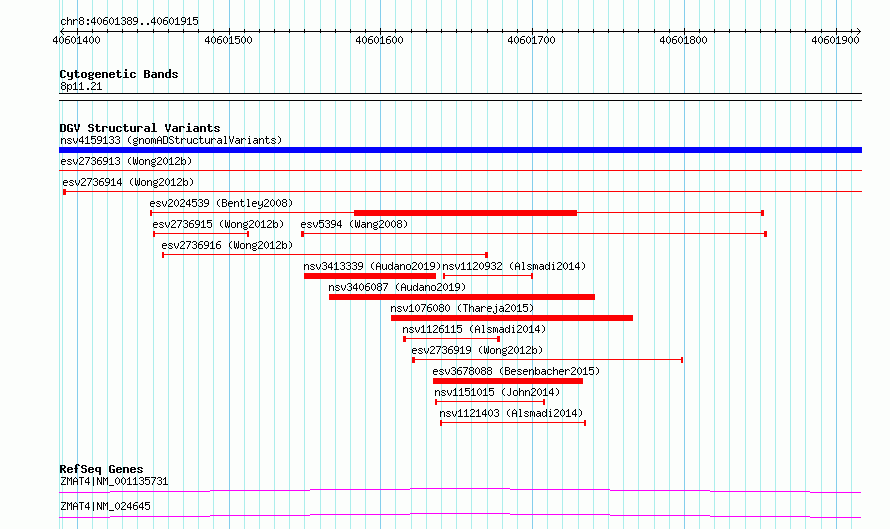Screen dimensions: 890x529
Task: Click the red line under nsv1120932
Action: [x=488, y=276]
